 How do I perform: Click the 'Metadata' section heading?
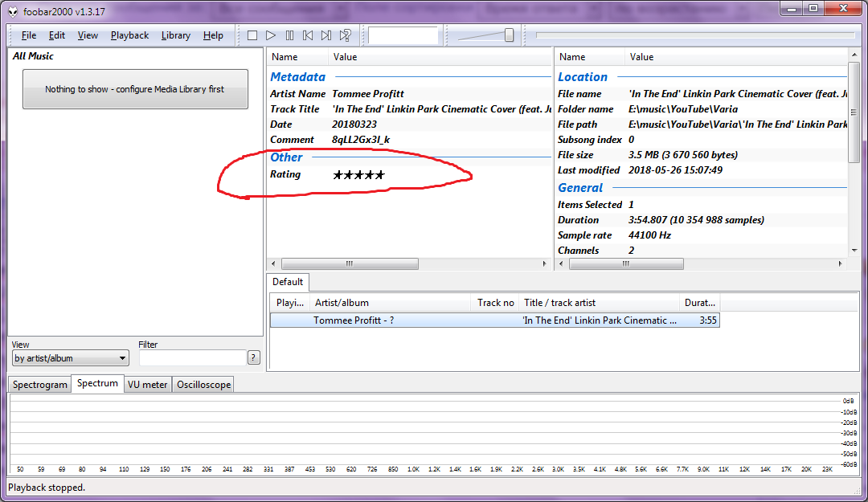[x=298, y=77]
